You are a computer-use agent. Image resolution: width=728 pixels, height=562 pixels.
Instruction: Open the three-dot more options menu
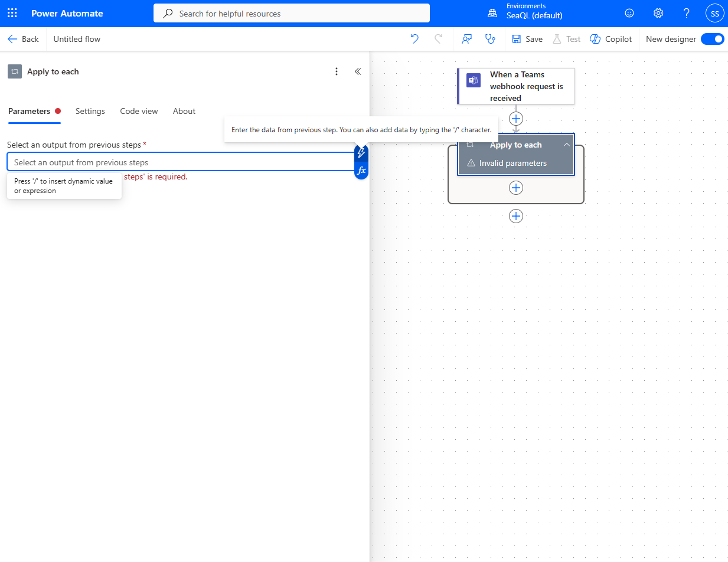[x=337, y=71]
